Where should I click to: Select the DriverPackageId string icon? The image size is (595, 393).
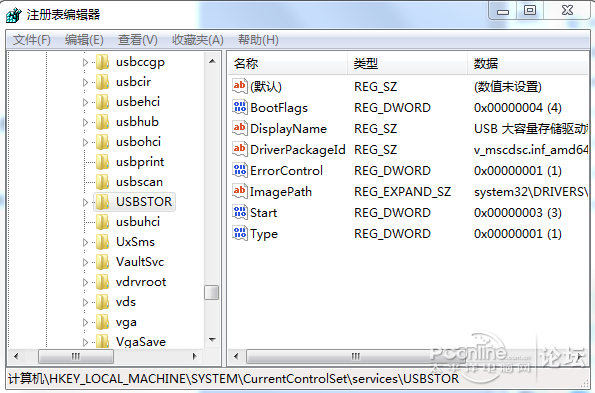coord(240,149)
